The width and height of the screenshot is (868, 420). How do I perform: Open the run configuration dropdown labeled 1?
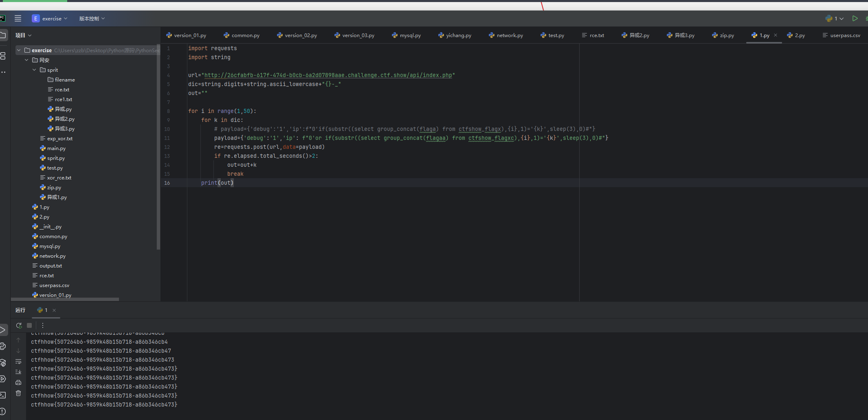coord(835,18)
